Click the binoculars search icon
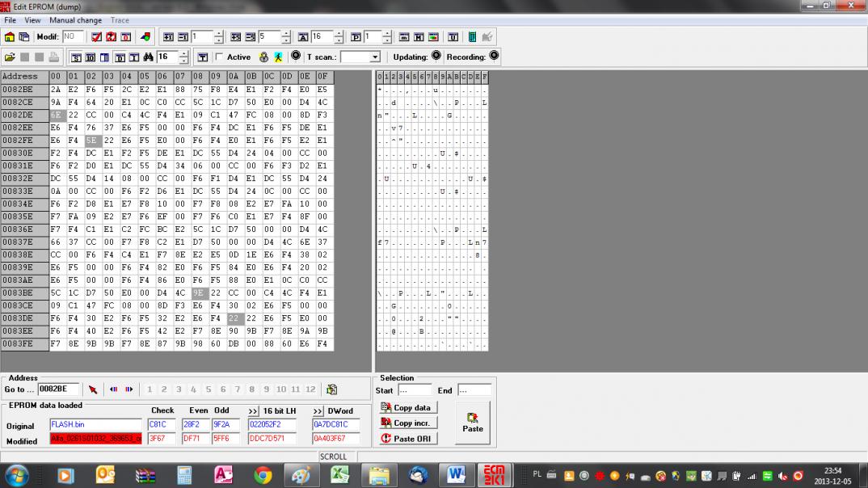The height and width of the screenshot is (488, 868). [148, 57]
